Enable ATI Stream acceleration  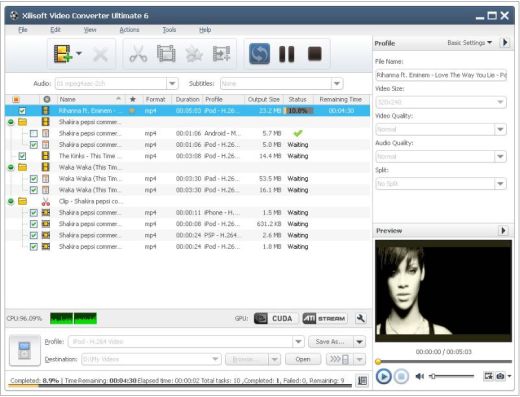(324, 319)
